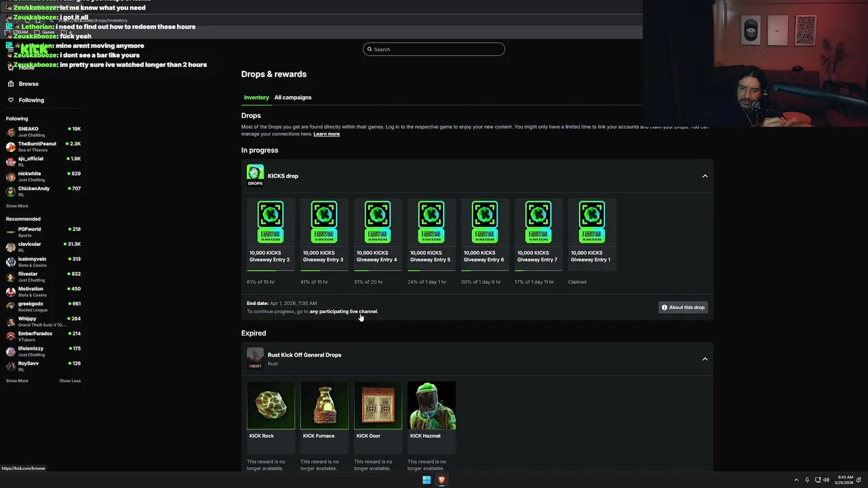Image resolution: width=868 pixels, height=488 pixels.
Task: Open iceinmyvein recommended channel avatar
Action: pyautogui.click(x=11, y=262)
